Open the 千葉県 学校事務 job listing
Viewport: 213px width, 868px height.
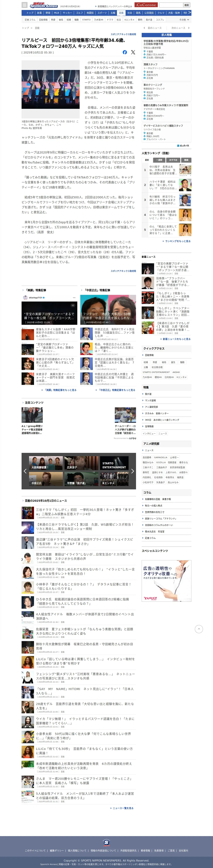click(167, 49)
